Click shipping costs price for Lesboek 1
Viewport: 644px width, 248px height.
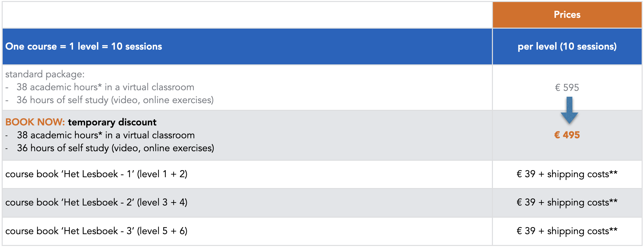click(x=567, y=174)
